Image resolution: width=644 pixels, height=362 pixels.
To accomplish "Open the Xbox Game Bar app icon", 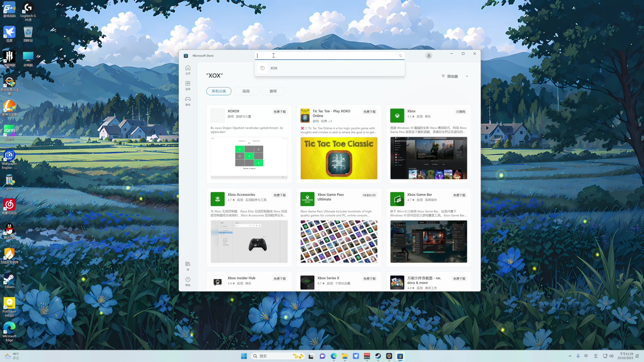I will pos(397,199).
